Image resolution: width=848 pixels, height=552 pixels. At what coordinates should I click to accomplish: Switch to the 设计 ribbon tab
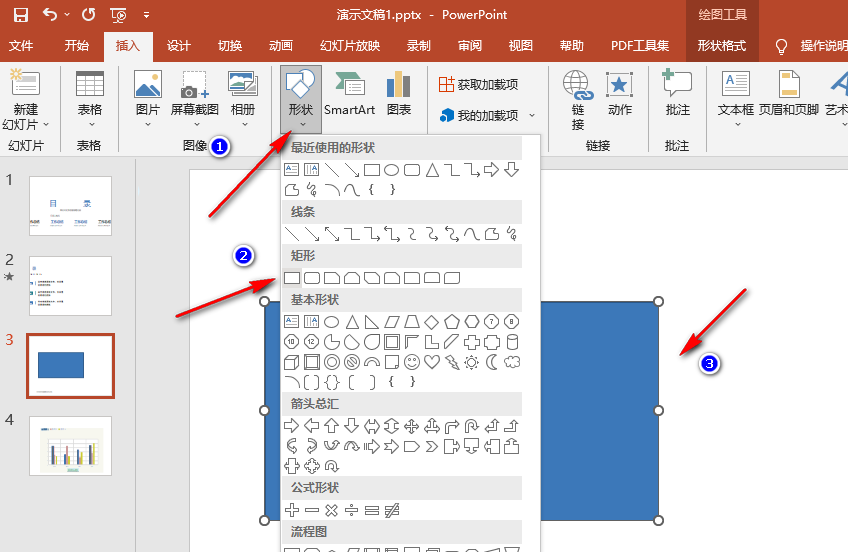click(179, 46)
